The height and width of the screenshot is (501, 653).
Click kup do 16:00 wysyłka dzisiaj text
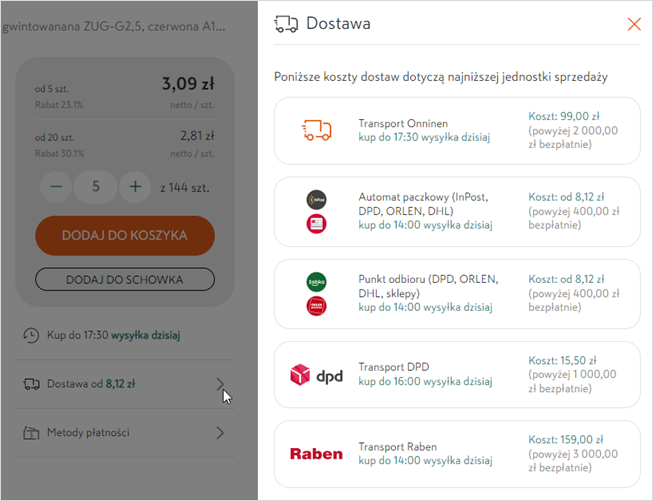[x=425, y=381]
